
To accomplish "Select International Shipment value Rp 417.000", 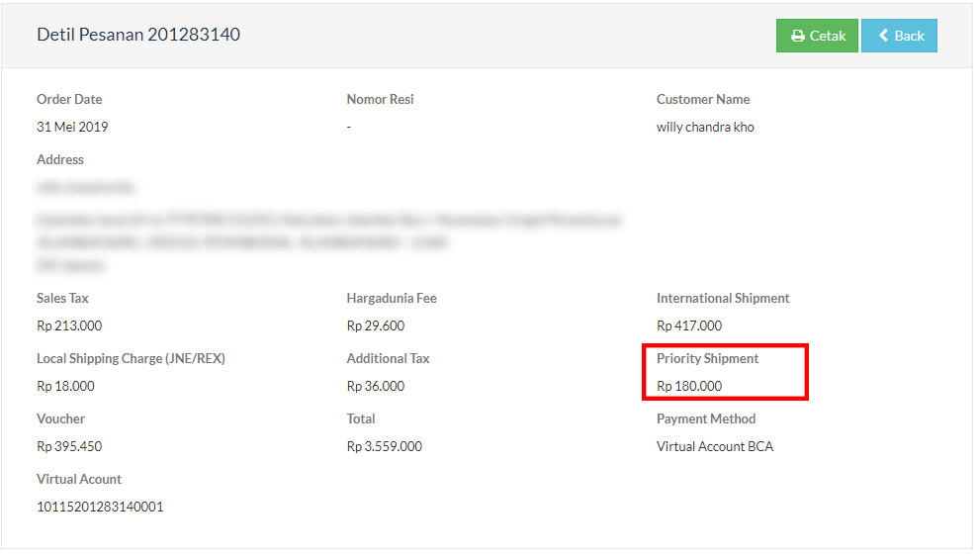I will [x=689, y=325].
